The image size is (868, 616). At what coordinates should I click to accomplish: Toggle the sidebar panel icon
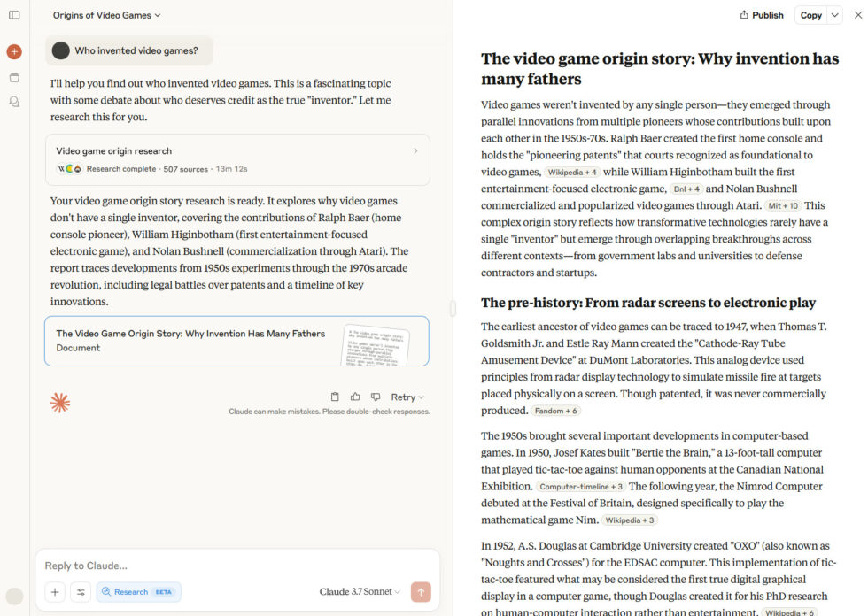coord(14,15)
